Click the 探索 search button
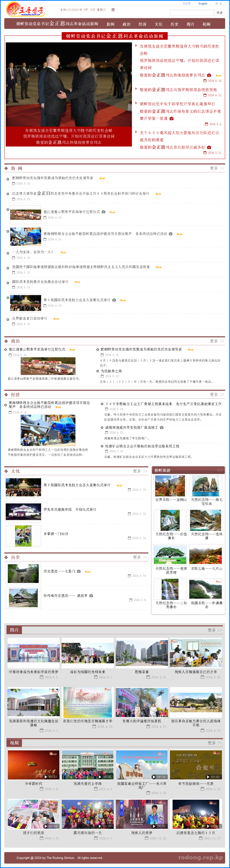 220,13
